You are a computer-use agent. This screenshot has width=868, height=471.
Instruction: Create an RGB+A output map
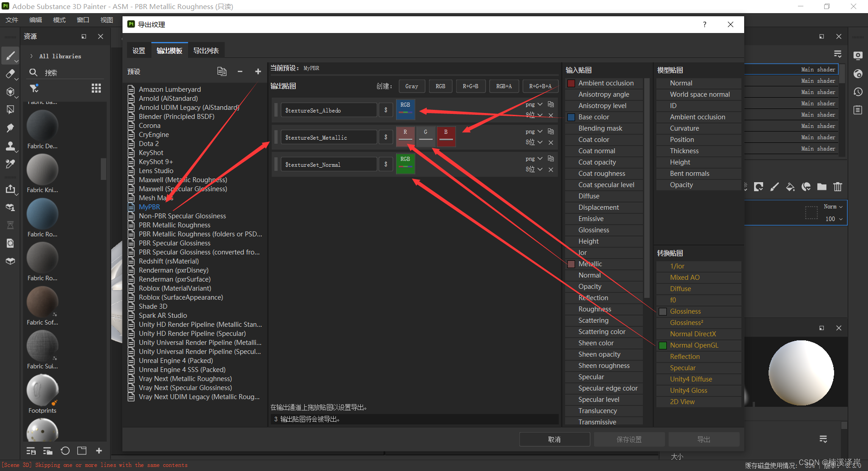coord(504,86)
